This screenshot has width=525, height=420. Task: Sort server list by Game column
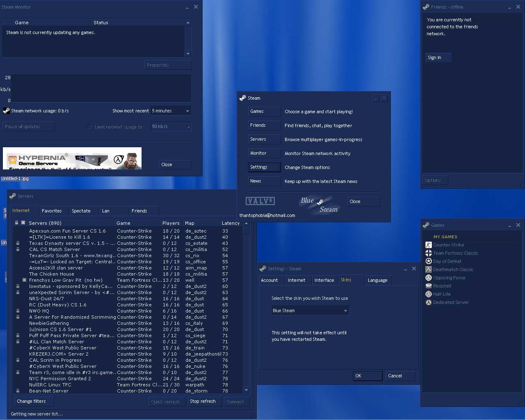(x=137, y=223)
